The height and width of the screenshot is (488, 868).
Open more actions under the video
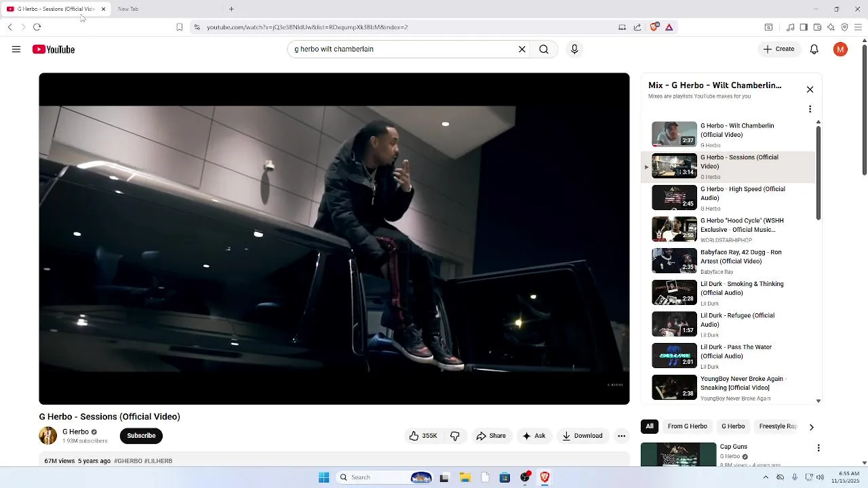pos(621,436)
